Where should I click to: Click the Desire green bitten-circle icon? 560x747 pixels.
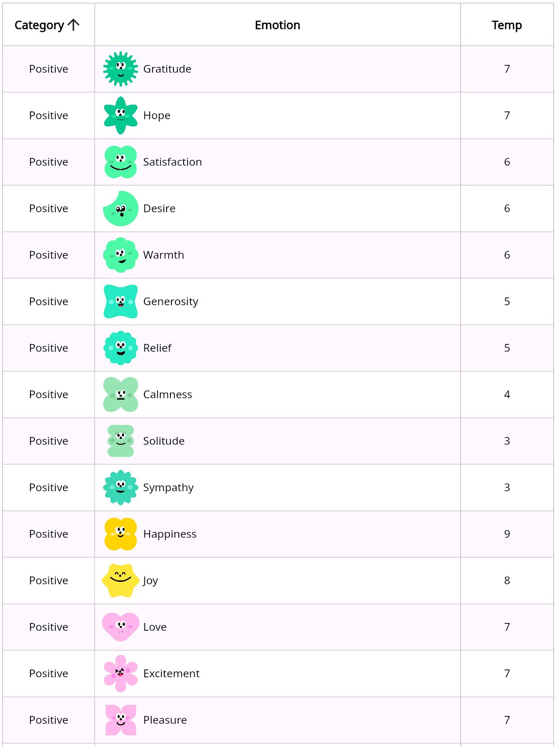pyautogui.click(x=121, y=209)
